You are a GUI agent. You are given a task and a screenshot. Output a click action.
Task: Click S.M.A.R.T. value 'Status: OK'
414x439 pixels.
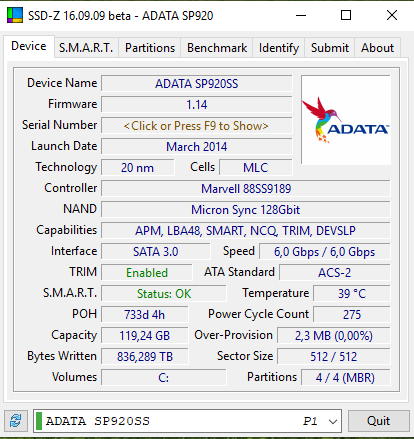164,294
